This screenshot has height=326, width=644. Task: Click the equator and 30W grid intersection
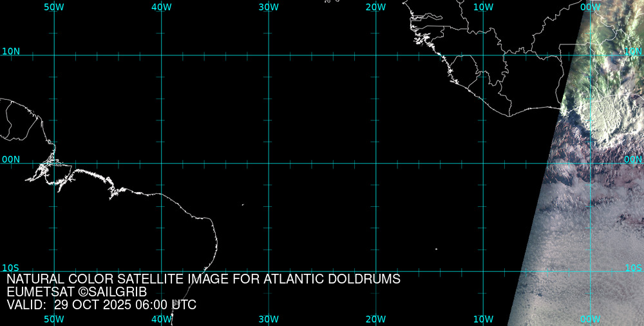click(269, 163)
